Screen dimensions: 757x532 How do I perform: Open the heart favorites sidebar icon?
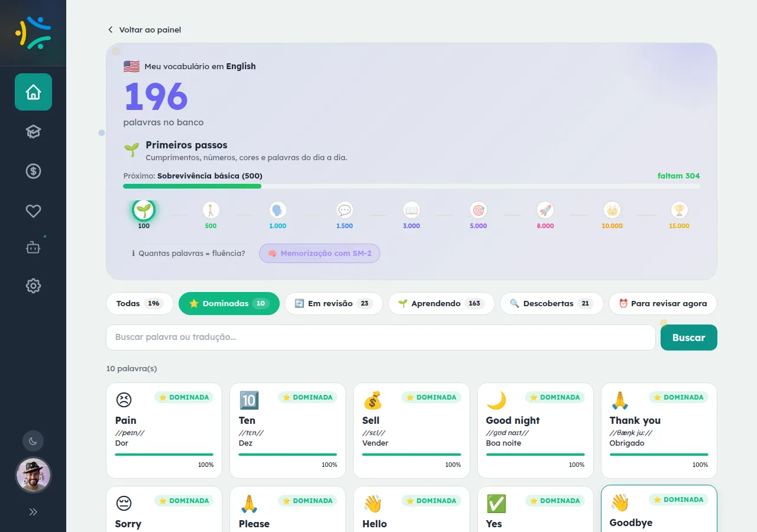tap(33, 210)
